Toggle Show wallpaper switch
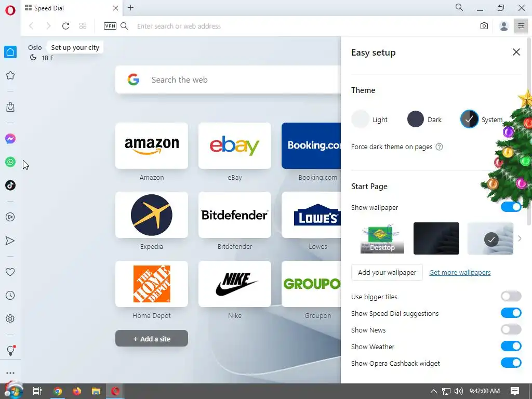Viewport: 532px width, 399px height. point(511,207)
